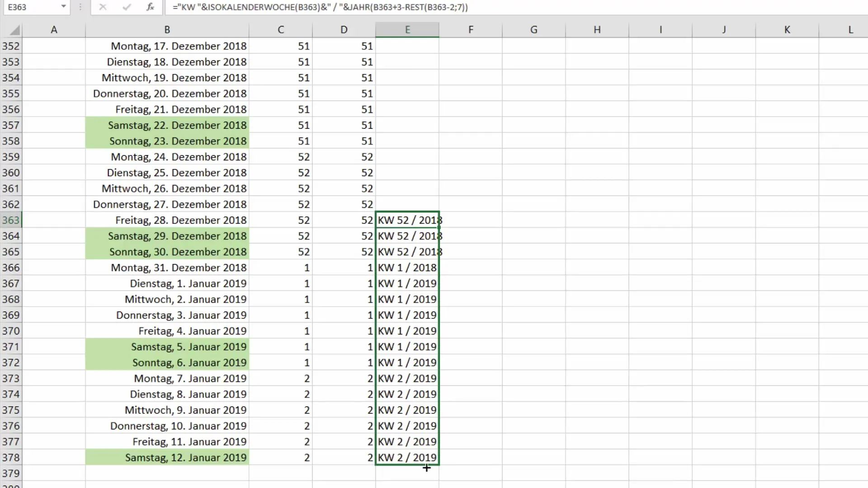868x488 pixels.
Task: Select row 366 header
Action: (11, 267)
